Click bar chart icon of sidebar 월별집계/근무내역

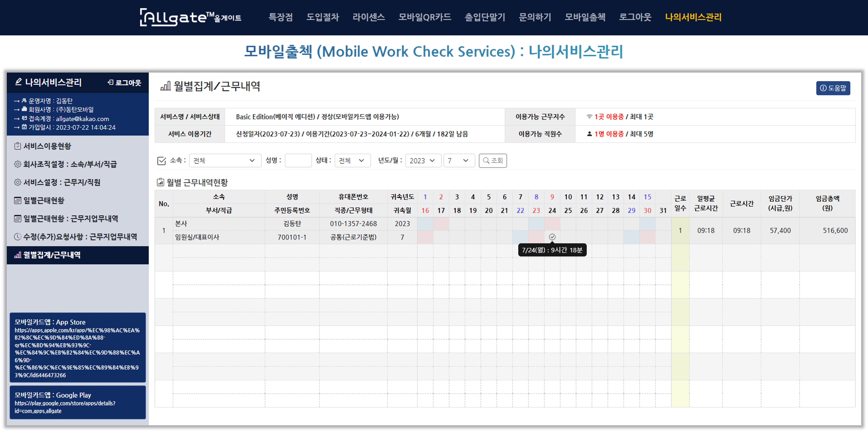[x=18, y=255]
